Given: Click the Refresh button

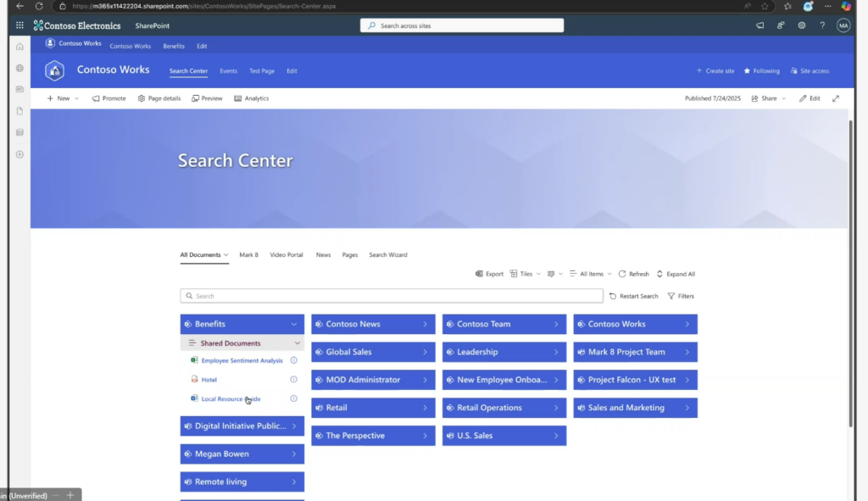Looking at the screenshot, I should [633, 274].
